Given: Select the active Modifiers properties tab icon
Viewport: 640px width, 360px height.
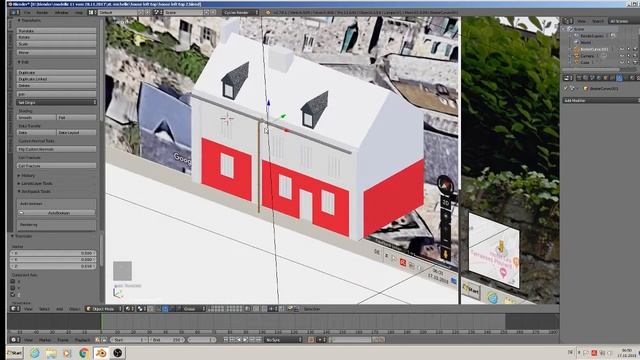Looking at the screenshot, I should click(x=619, y=78).
